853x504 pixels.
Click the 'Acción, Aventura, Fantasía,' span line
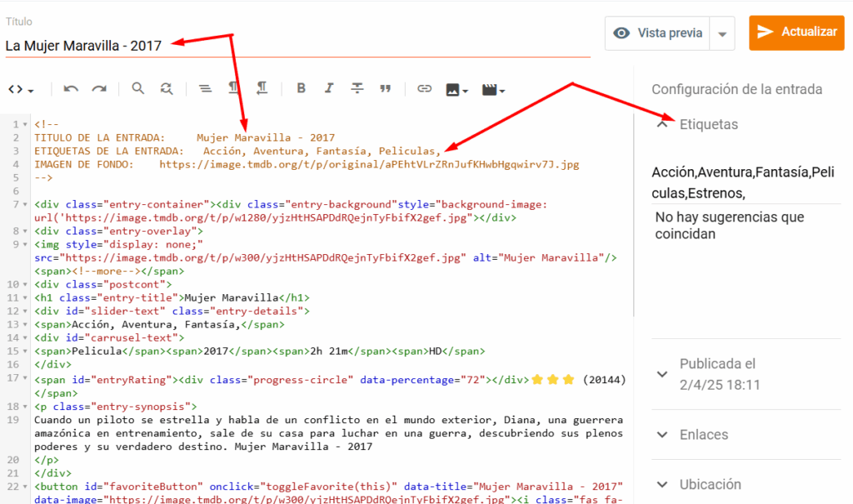tap(159, 324)
